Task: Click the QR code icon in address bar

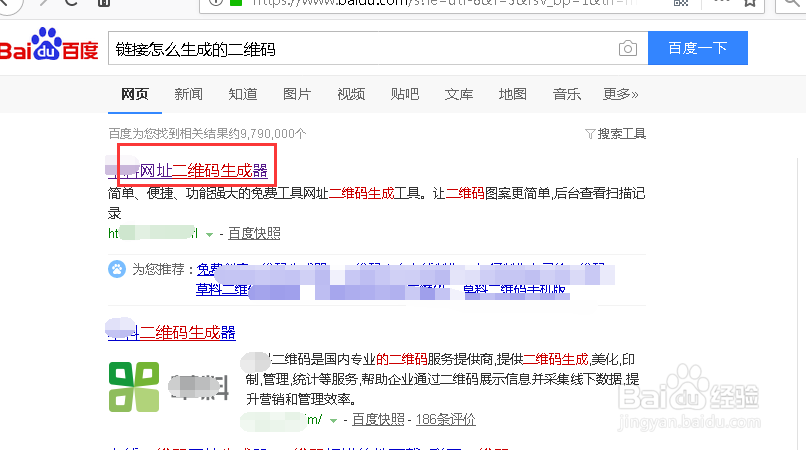Action: point(681,2)
